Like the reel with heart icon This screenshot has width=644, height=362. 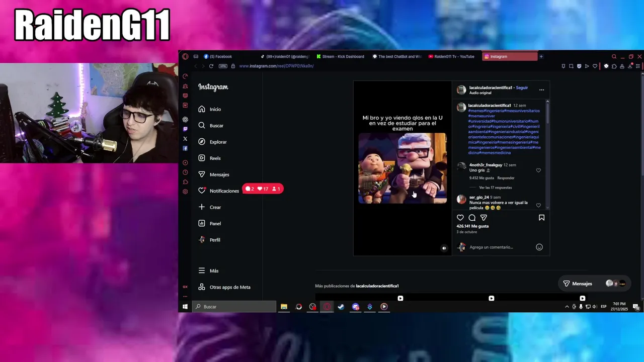pyautogui.click(x=460, y=218)
